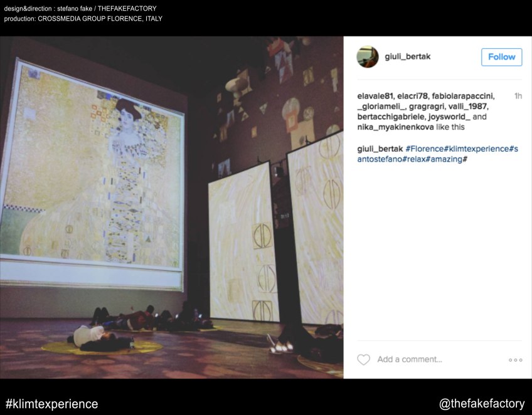
Task: Open the #Florence hashtag
Action: coord(425,149)
